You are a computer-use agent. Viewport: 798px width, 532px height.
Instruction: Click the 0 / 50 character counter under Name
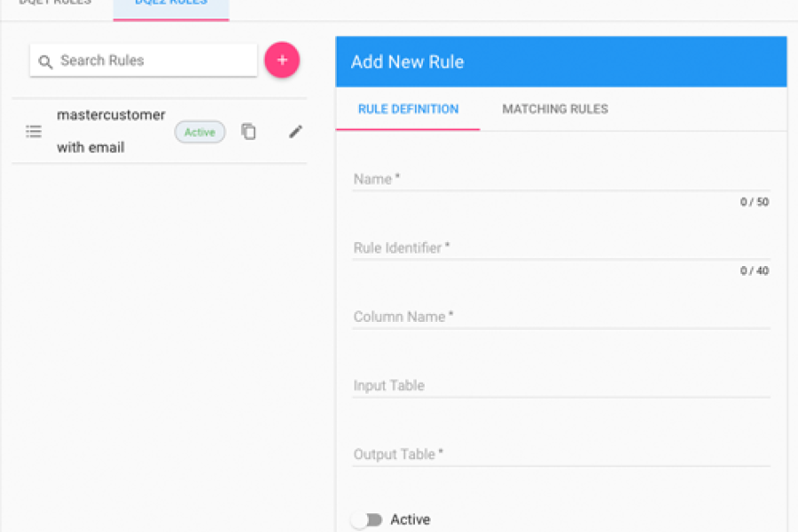pyautogui.click(x=753, y=201)
